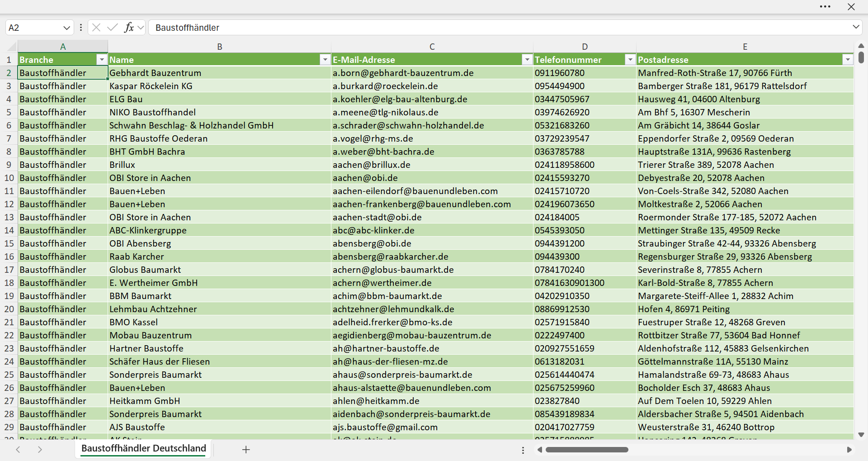Select column B header
Image resolution: width=868 pixels, height=461 pixels.
coord(220,47)
